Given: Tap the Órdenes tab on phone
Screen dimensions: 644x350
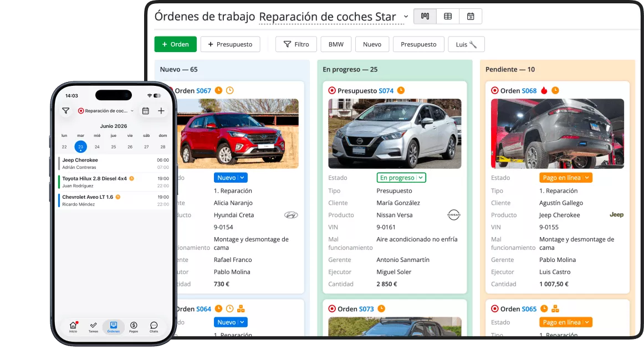Looking at the screenshot, I should [x=114, y=327].
